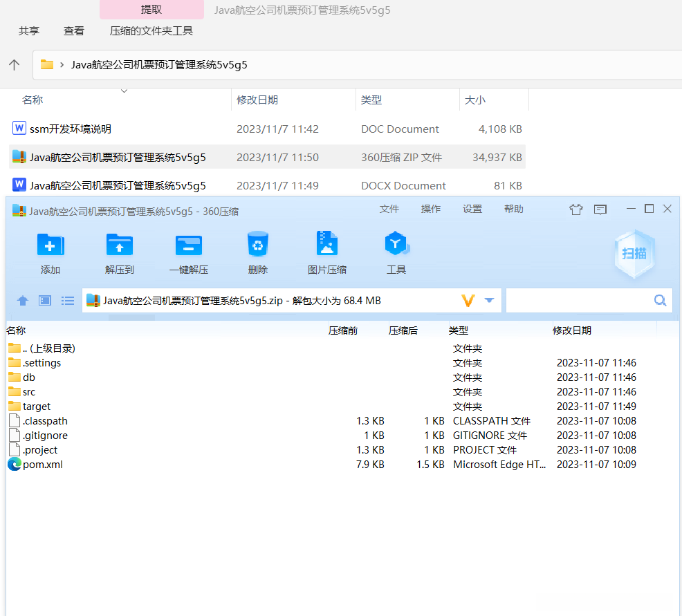The image size is (682, 616).
Task: Click the 添加 (Add) icon in 360压缩
Action: (50, 245)
